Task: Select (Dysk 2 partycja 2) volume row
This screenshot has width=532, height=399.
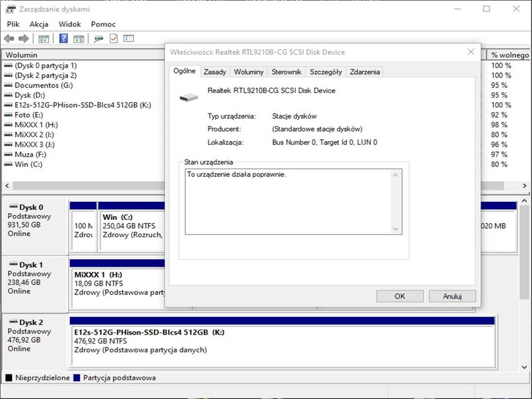Action: click(x=46, y=75)
